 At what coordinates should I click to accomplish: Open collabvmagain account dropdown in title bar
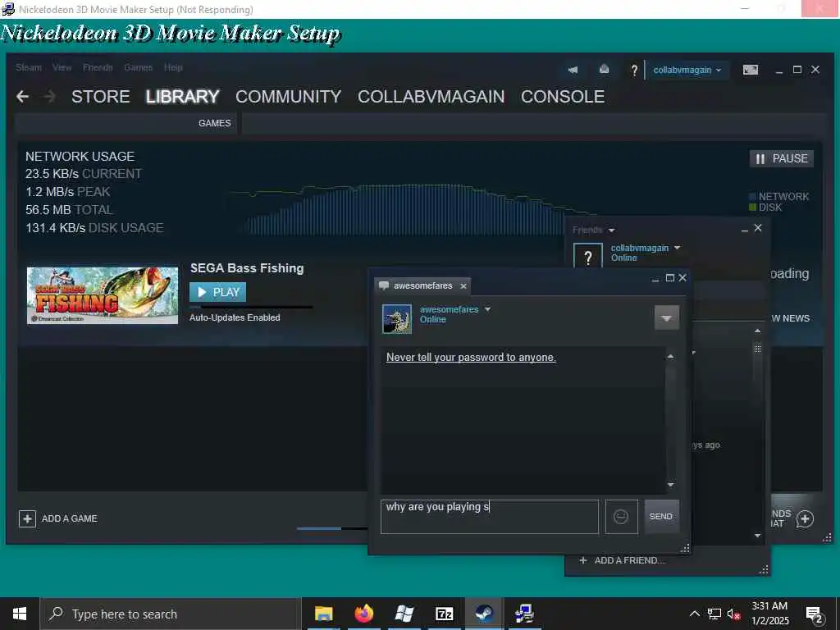click(687, 71)
